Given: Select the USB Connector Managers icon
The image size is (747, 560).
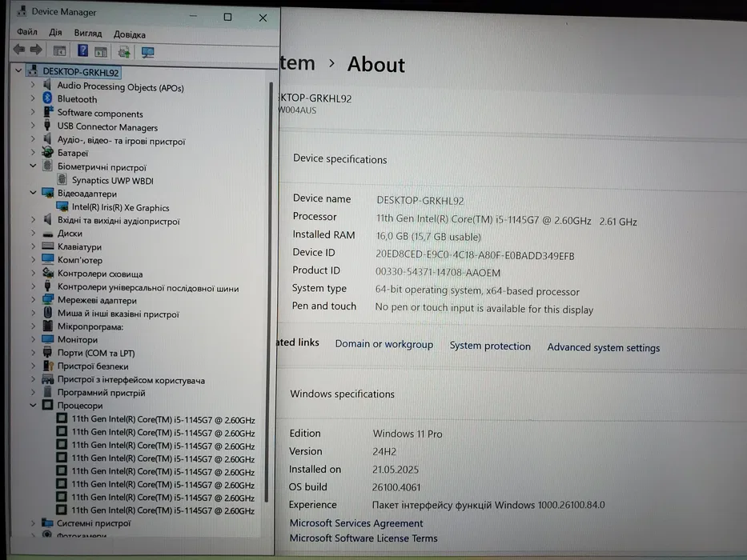Looking at the screenshot, I should (47, 126).
